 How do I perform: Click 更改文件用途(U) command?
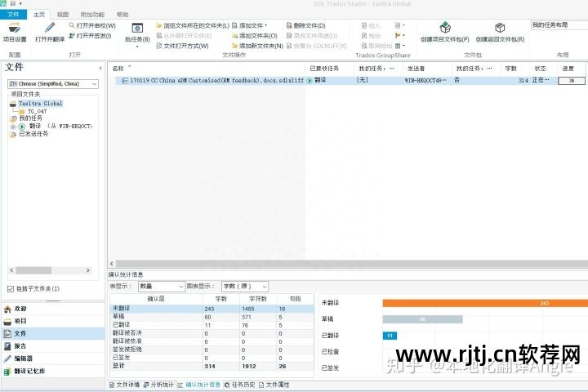point(312,36)
